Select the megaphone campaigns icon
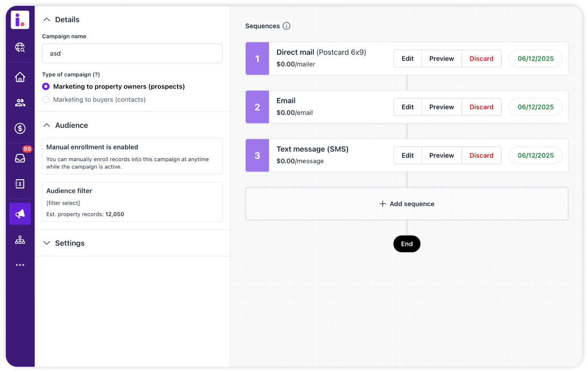Image resolution: width=588 pixels, height=372 pixels. pyautogui.click(x=20, y=214)
